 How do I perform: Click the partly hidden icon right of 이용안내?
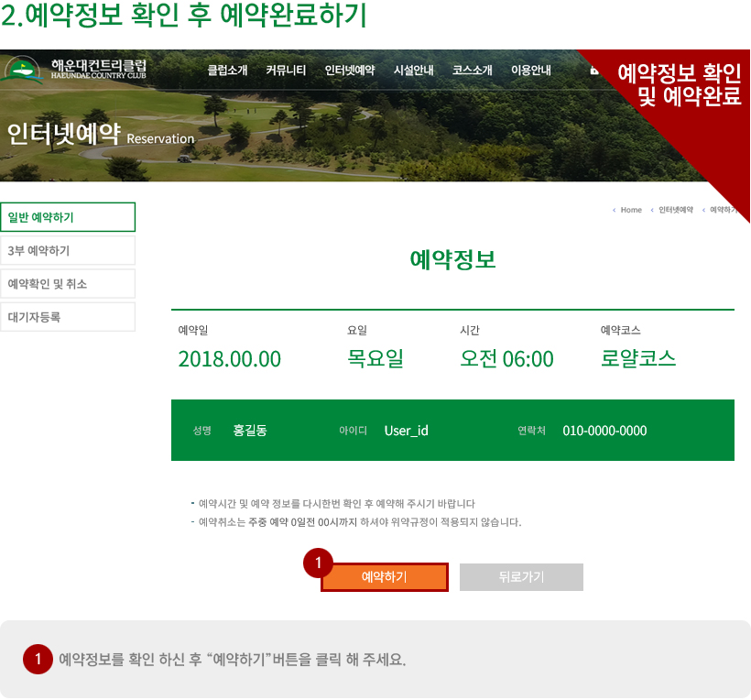(593, 71)
